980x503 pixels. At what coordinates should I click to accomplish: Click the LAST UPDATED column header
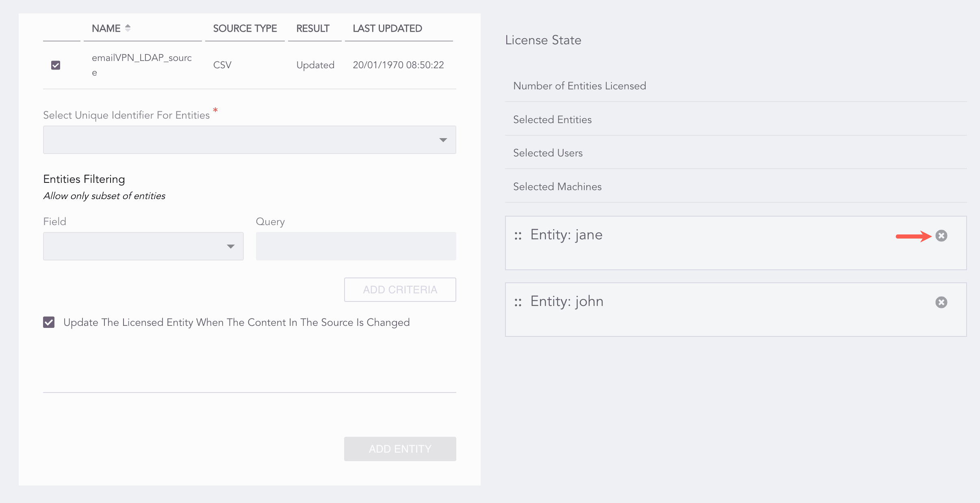387,28
